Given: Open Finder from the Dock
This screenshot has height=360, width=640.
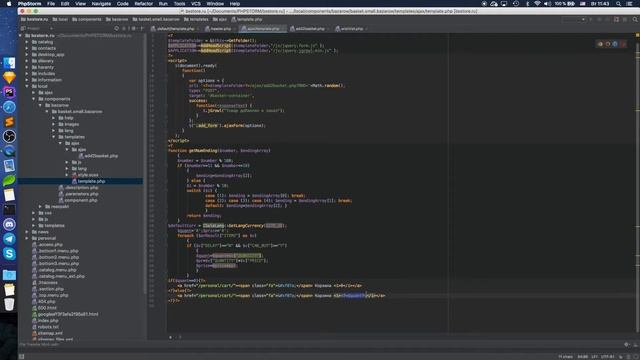Looking at the screenshot, I should (x=9, y=63).
